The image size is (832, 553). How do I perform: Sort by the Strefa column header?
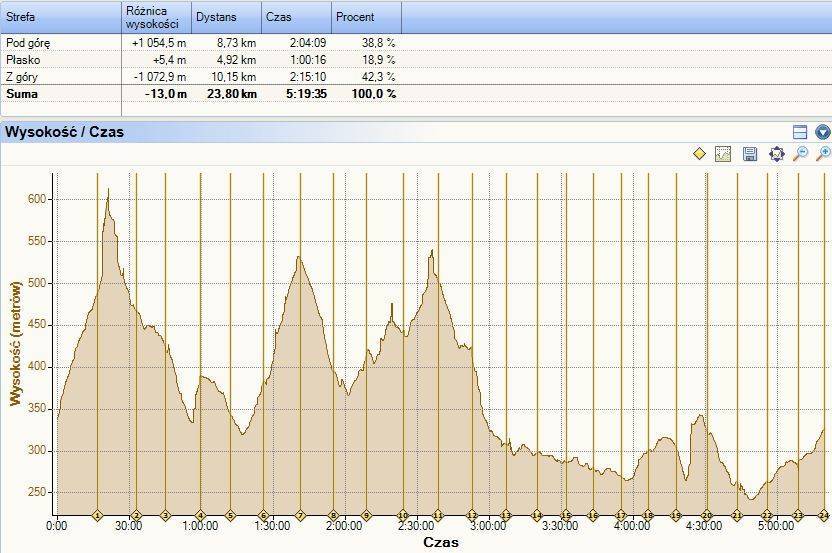(x=60, y=17)
